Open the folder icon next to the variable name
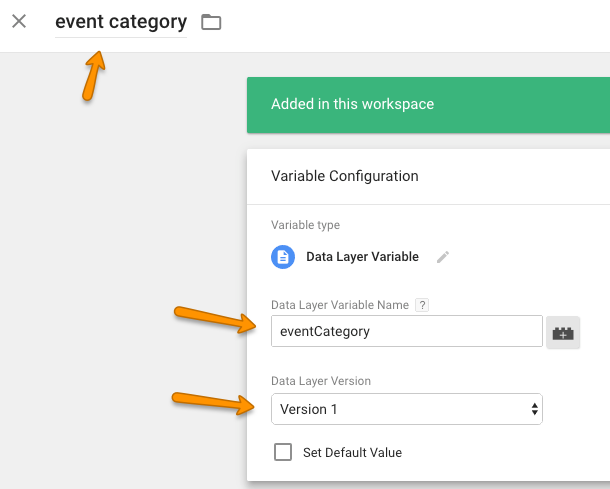610x489 pixels. click(x=211, y=22)
